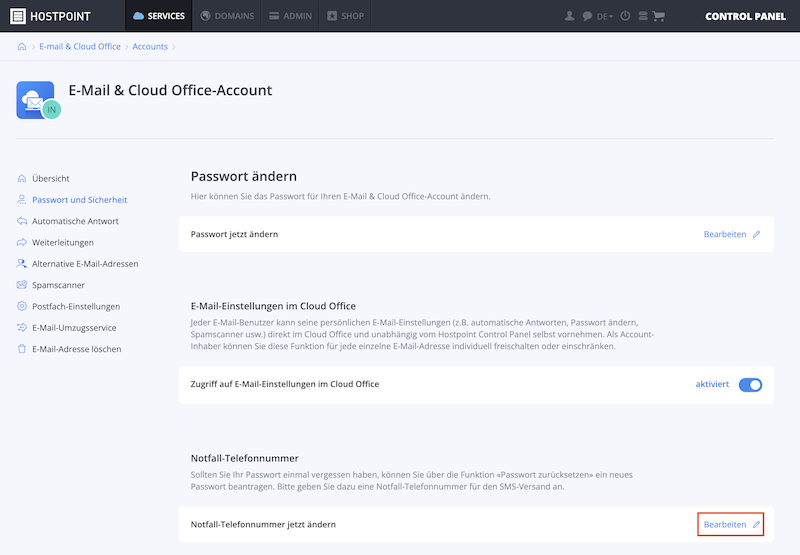
Task: Open the chat speech bubble icon
Action: (587, 16)
